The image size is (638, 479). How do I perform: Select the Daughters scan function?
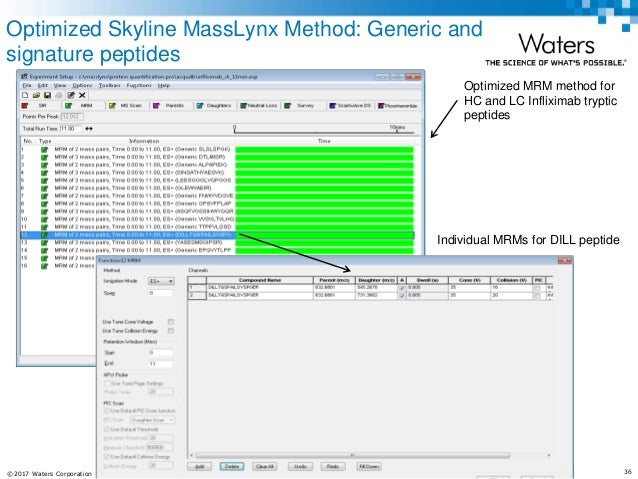215,104
